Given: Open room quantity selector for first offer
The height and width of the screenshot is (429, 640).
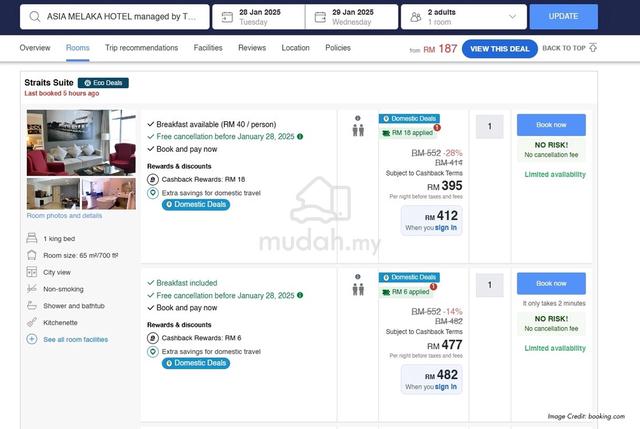Looking at the screenshot, I should tap(489, 126).
